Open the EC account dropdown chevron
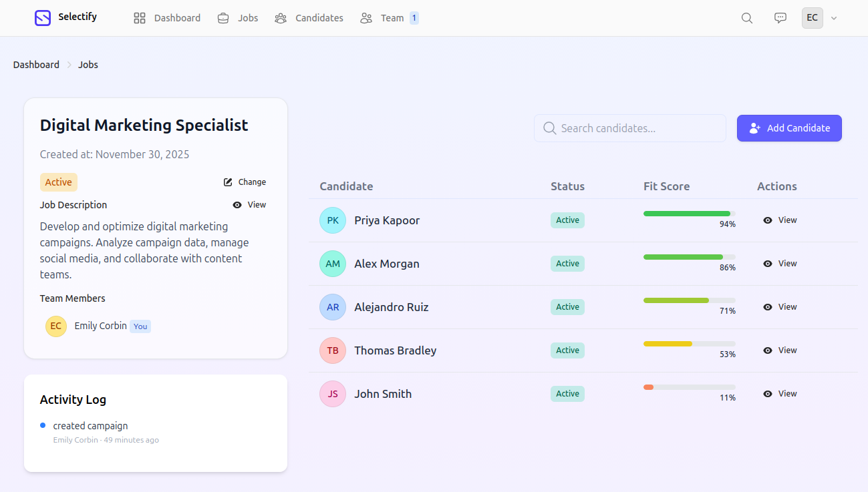 click(x=833, y=18)
